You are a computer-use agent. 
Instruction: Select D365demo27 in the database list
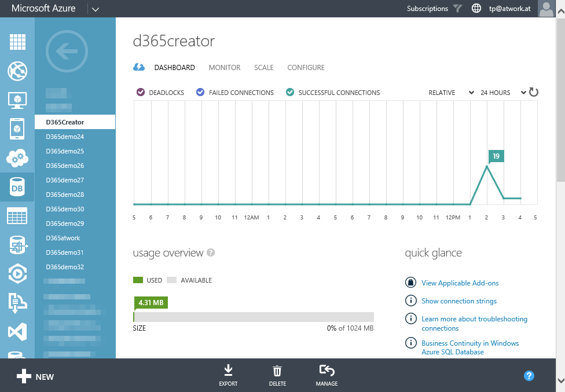65,180
